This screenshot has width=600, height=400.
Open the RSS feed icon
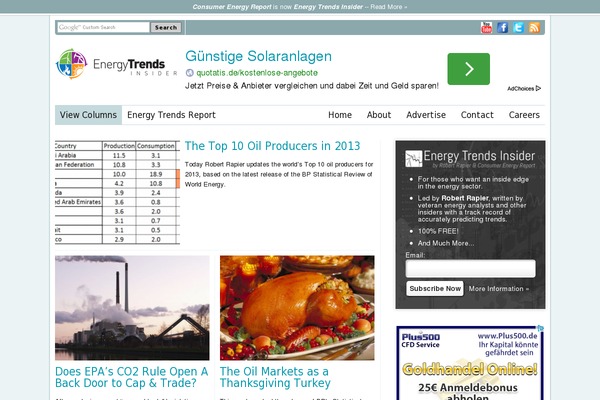535,28
